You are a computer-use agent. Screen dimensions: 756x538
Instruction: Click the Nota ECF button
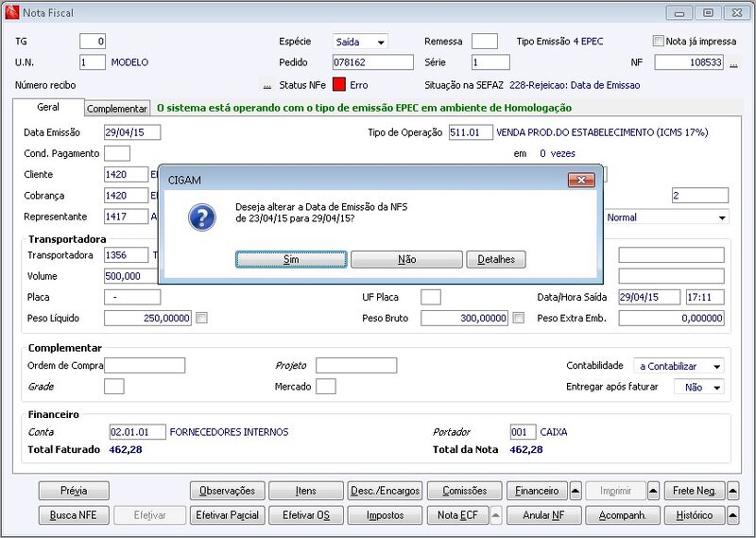point(458,515)
